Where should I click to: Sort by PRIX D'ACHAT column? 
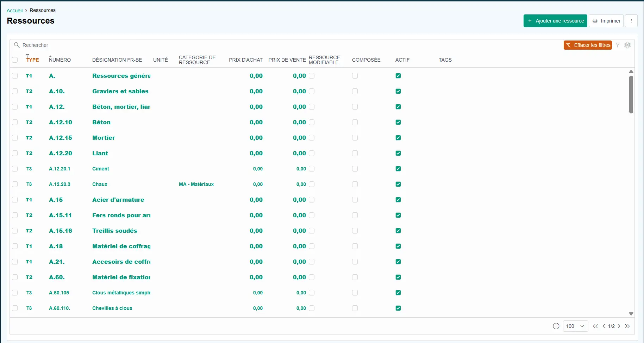[246, 60]
